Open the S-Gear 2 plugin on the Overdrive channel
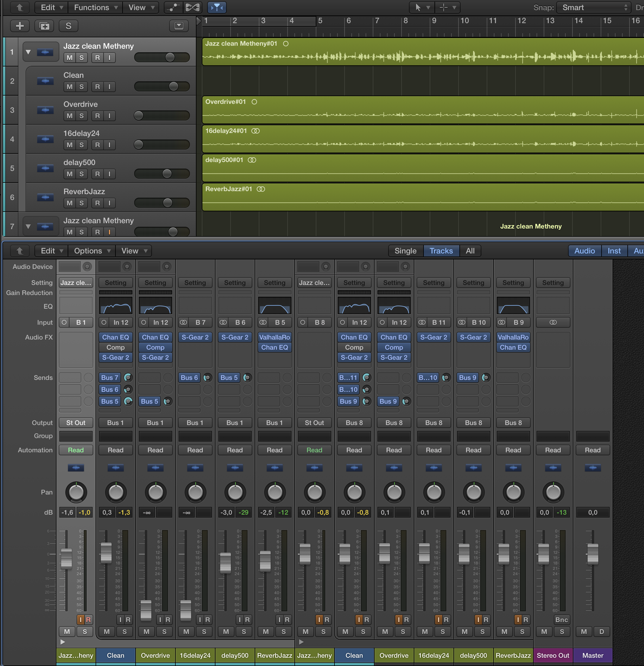Viewport: 644px width, 666px height. point(155,357)
